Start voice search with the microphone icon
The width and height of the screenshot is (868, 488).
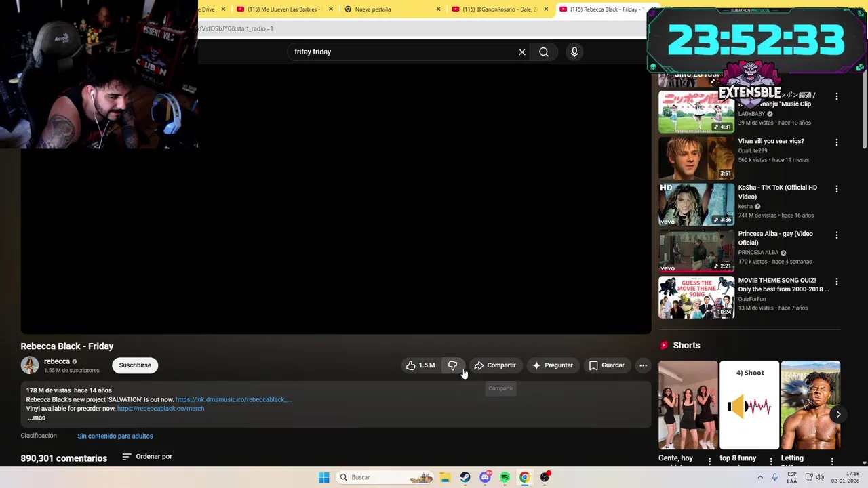(x=574, y=52)
